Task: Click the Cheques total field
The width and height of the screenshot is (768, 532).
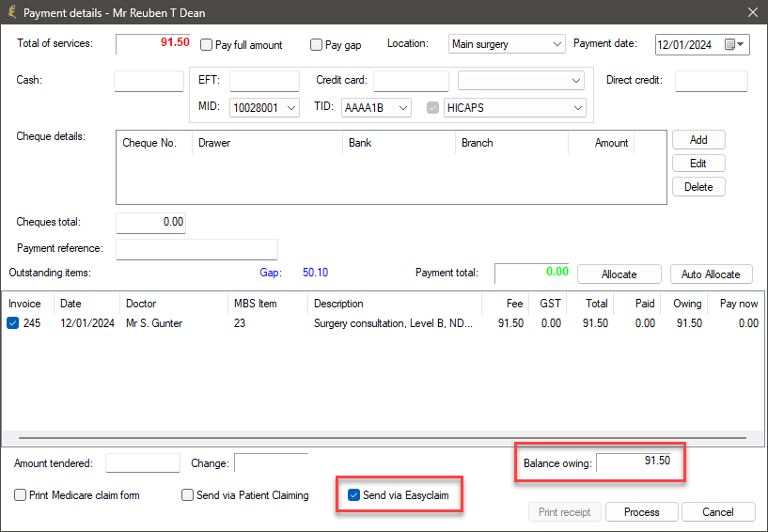Action: (x=150, y=223)
